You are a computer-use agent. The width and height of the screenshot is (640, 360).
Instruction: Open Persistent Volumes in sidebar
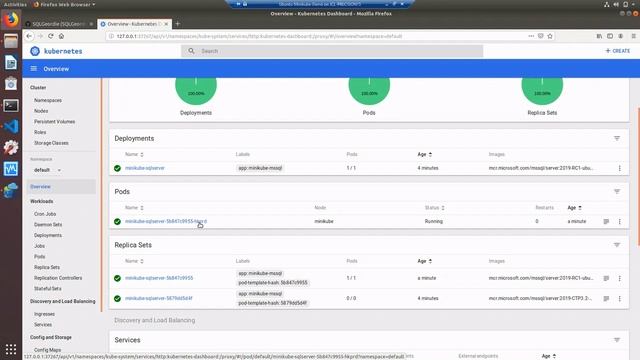[54, 122]
